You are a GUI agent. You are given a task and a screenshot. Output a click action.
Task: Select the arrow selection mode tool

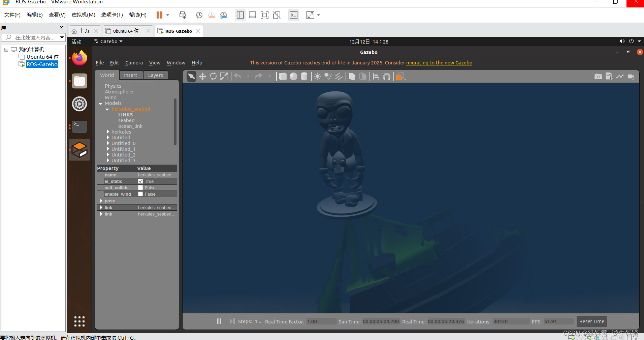[x=191, y=77]
